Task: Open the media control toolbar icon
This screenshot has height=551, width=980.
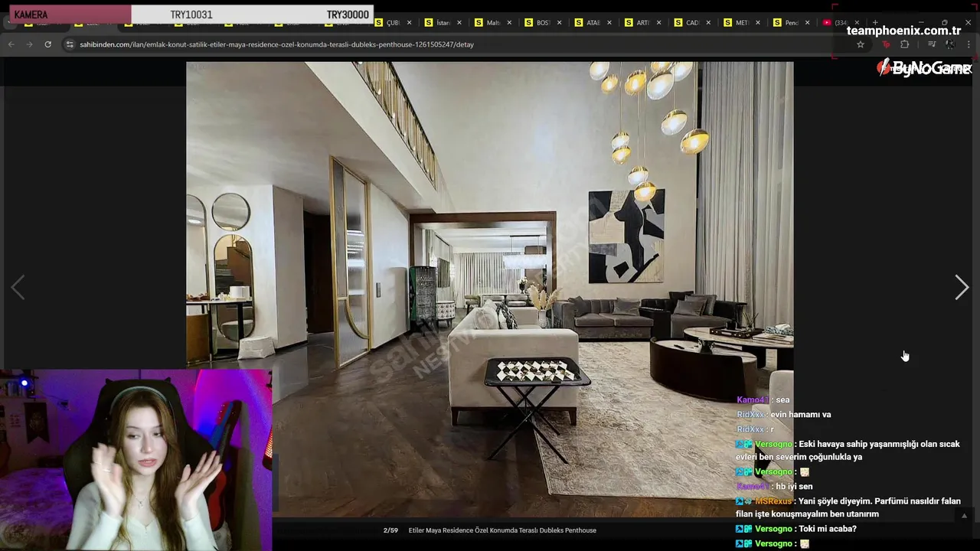Action: (932, 44)
